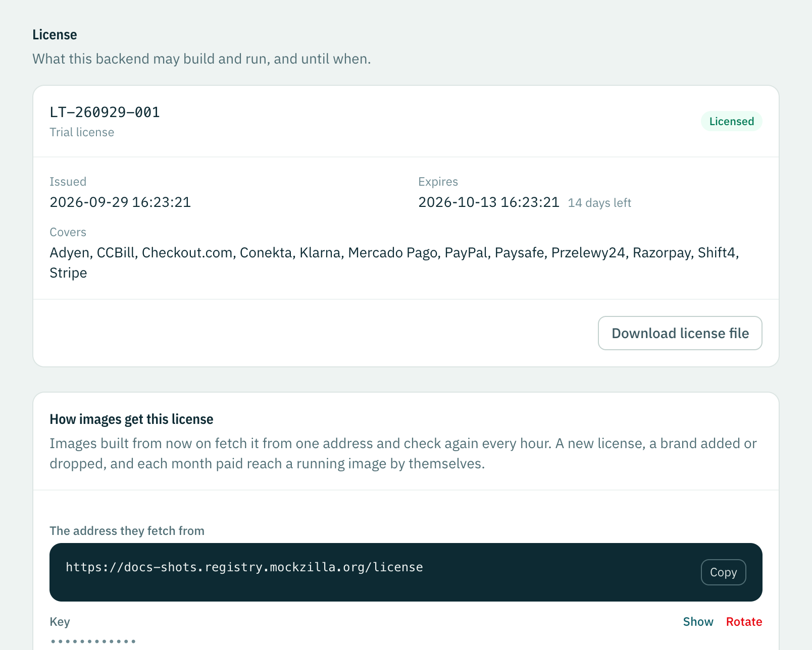Click the license URL in the code box
Image resolution: width=812 pixels, height=650 pixels.
click(x=244, y=567)
